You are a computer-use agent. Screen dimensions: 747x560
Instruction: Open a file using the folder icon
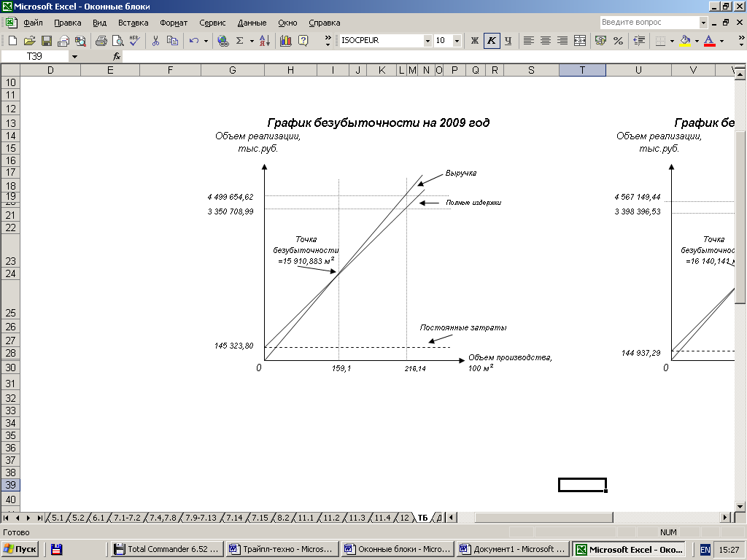[x=29, y=41]
